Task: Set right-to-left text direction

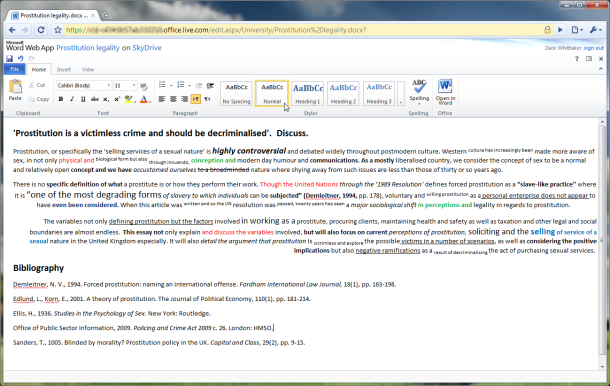Action: click(207, 99)
